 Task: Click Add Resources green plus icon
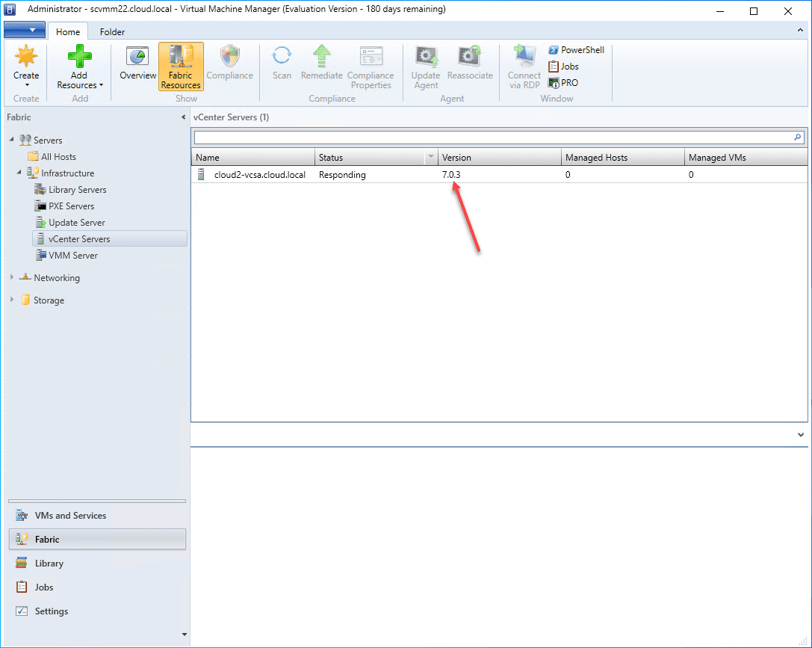point(79,56)
